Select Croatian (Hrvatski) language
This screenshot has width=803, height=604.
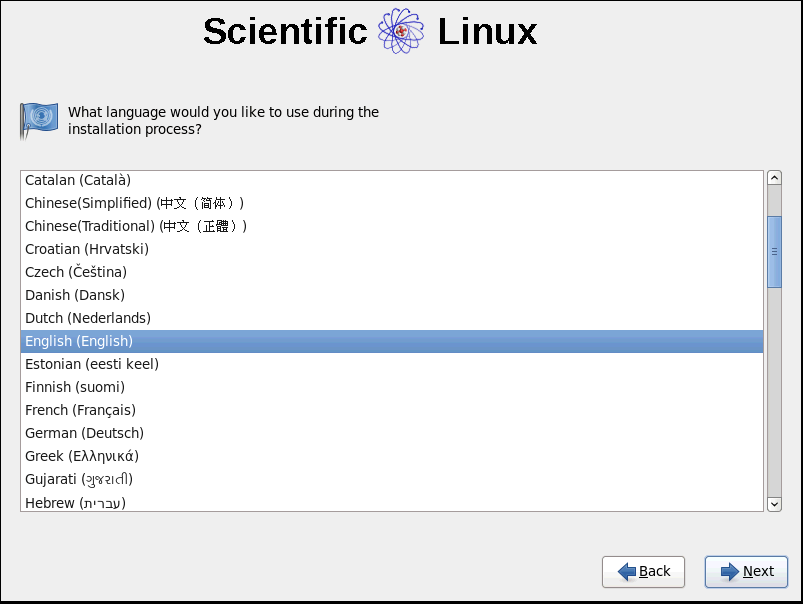[x=392, y=249]
